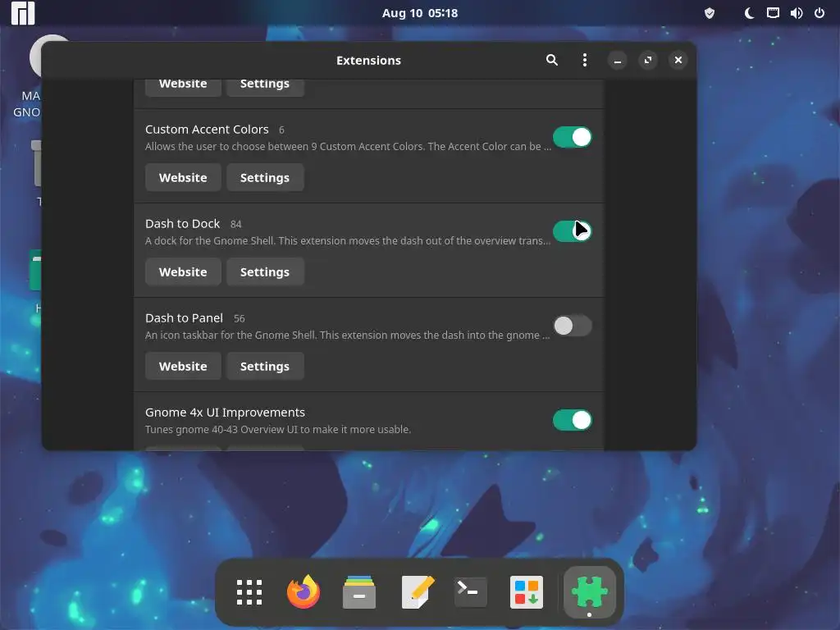This screenshot has width=840, height=630.
Task: Open the three-dot main menu
Action: click(584, 60)
